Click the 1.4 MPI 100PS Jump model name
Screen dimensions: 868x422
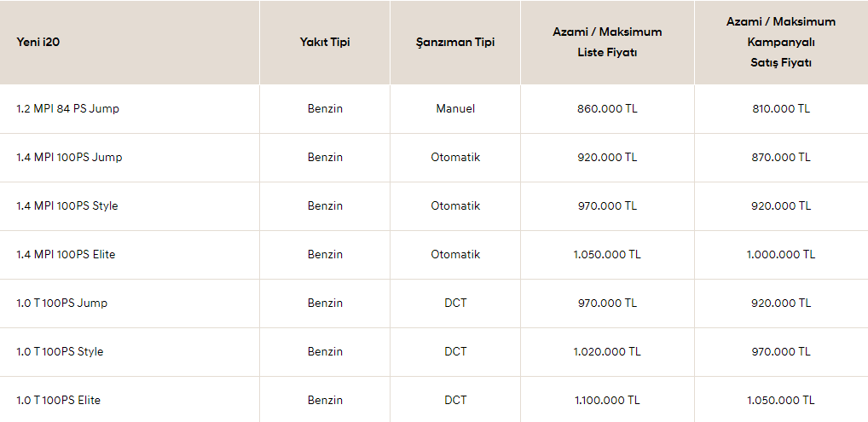(69, 157)
